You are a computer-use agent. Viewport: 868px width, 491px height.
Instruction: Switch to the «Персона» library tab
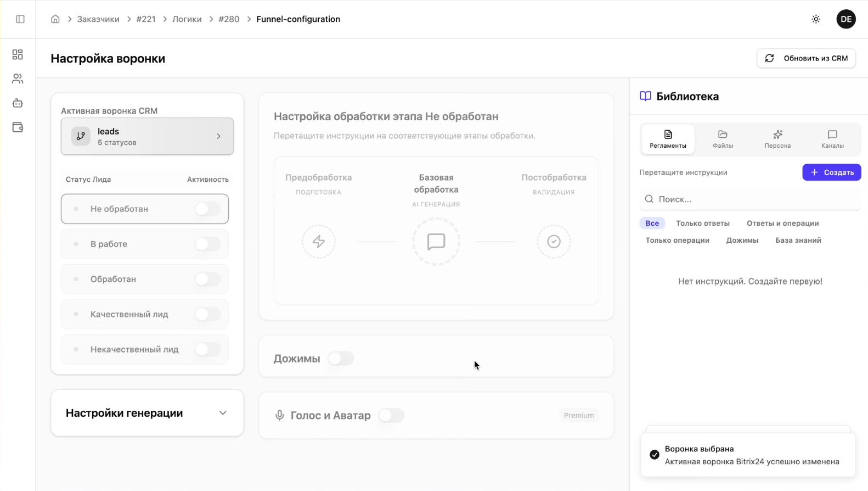777,139
